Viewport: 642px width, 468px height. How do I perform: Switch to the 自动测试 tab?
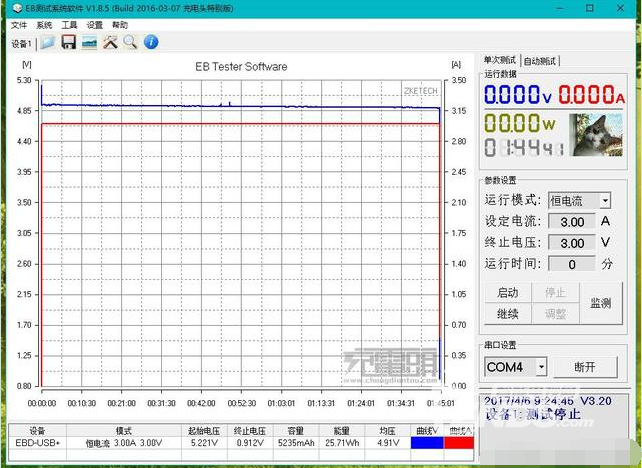coord(540,61)
